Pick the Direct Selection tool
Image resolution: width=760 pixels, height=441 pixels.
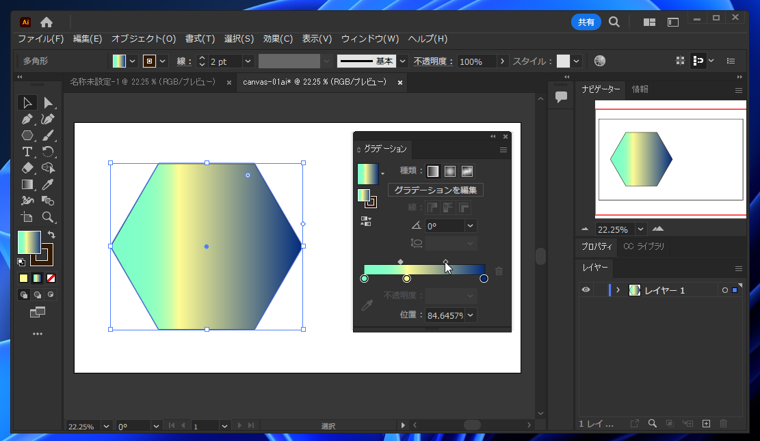[x=47, y=103]
